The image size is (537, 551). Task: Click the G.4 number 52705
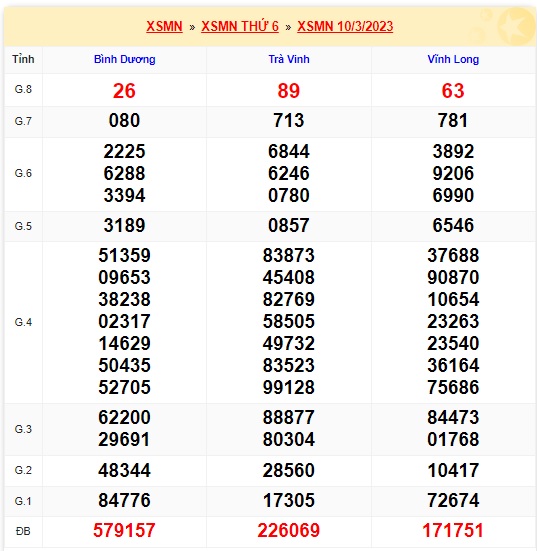(x=124, y=388)
